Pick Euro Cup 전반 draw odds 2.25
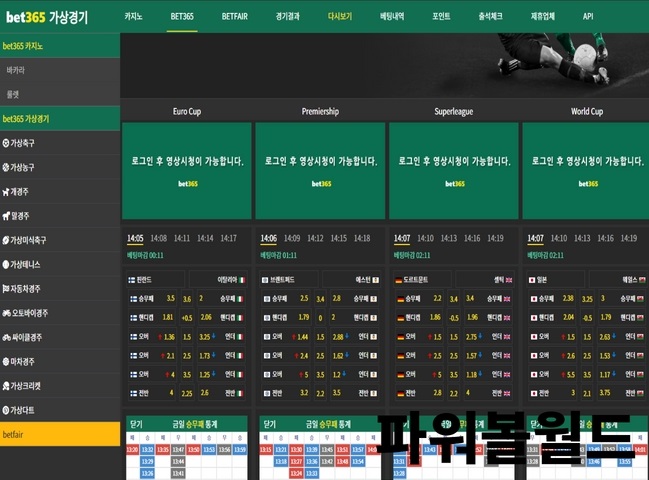The height and width of the screenshot is (480, 649). (x=187, y=393)
